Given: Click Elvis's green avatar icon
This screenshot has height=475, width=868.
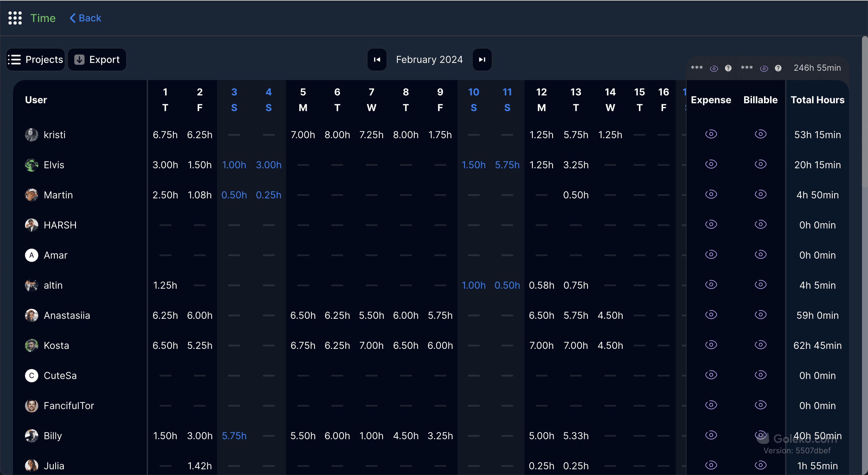Looking at the screenshot, I should (31, 165).
